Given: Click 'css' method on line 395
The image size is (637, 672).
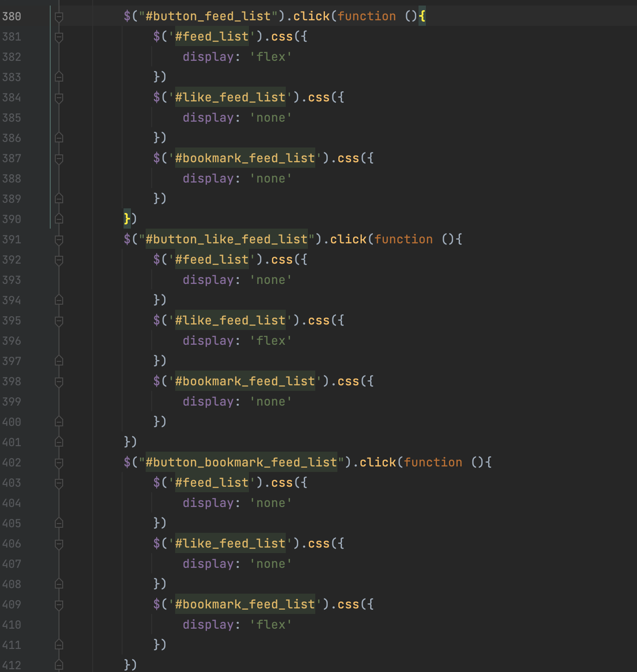Looking at the screenshot, I should coord(319,321).
